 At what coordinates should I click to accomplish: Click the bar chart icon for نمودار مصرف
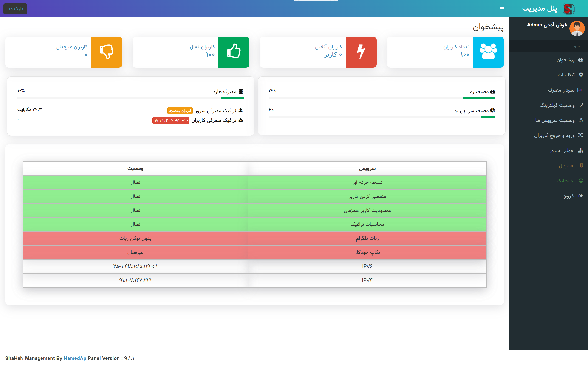580,90
